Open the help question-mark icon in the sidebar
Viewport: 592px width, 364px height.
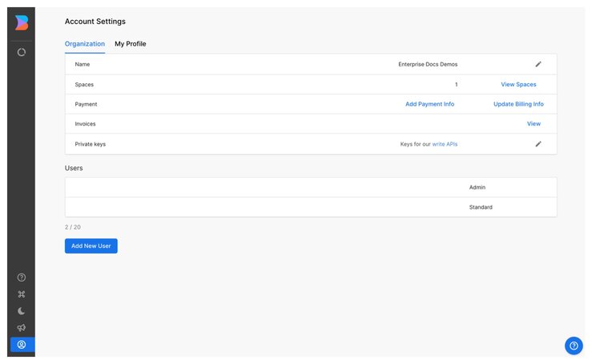click(x=22, y=278)
